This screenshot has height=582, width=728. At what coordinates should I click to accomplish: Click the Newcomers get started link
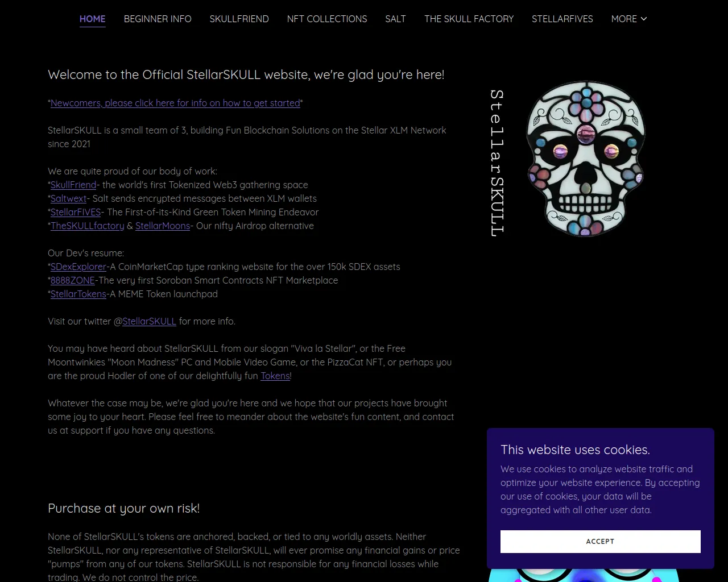click(x=175, y=103)
